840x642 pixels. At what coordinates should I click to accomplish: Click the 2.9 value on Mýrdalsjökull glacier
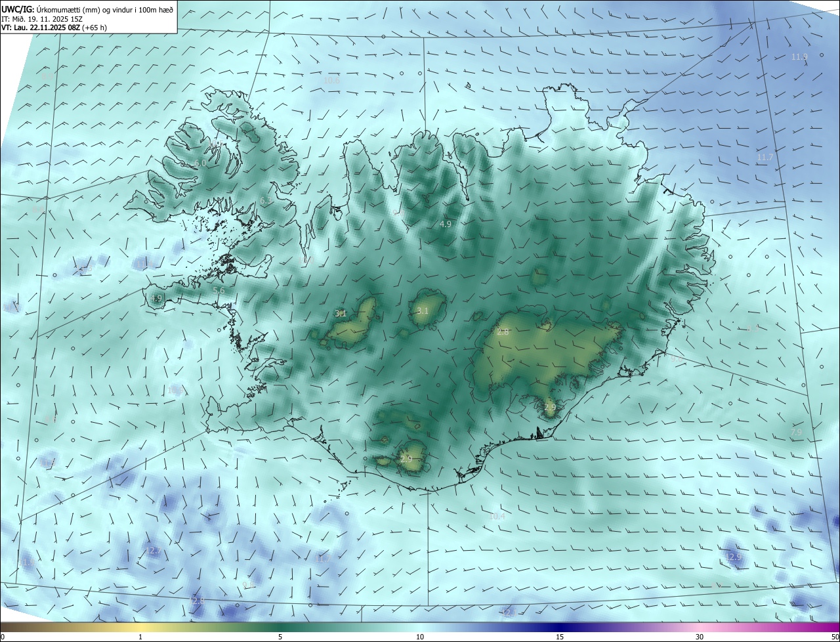(406, 459)
